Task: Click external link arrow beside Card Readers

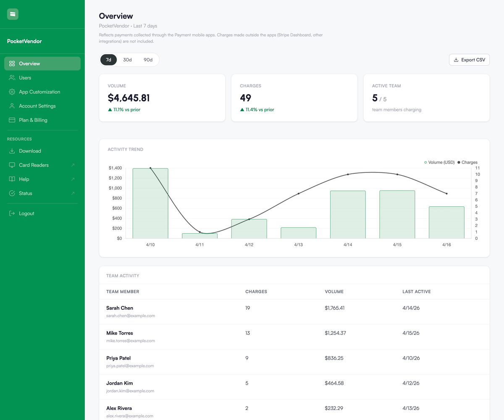Action: point(73,165)
